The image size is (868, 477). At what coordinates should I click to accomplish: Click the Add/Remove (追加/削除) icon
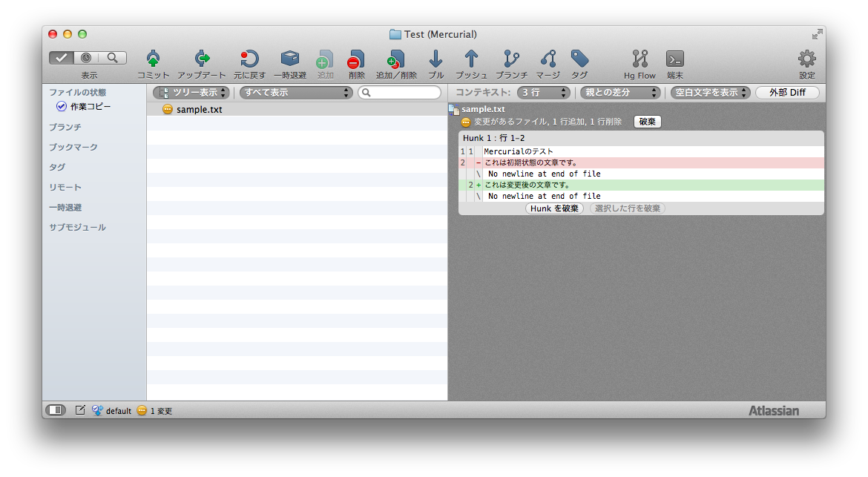tap(396, 59)
